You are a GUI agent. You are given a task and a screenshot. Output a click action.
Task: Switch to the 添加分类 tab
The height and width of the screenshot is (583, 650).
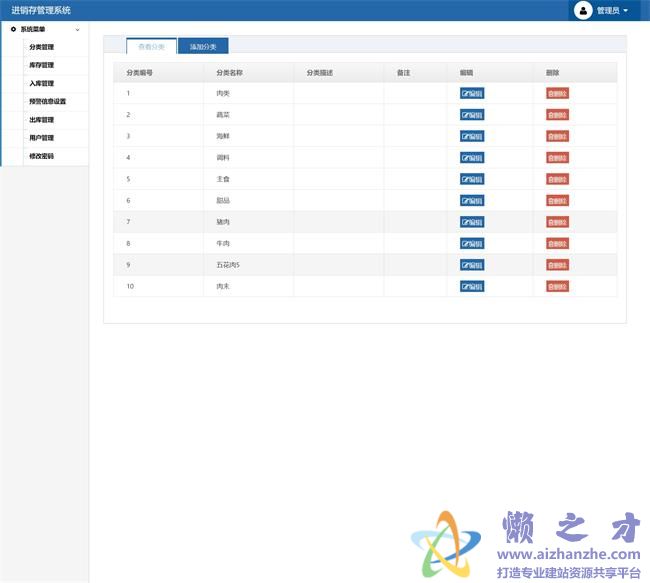pyautogui.click(x=203, y=47)
